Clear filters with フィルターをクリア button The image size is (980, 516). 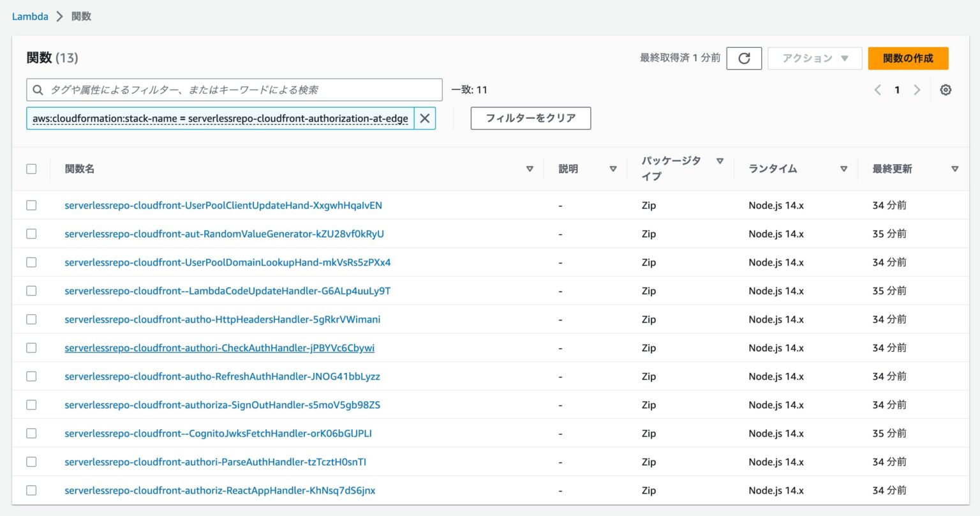coord(530,118)
